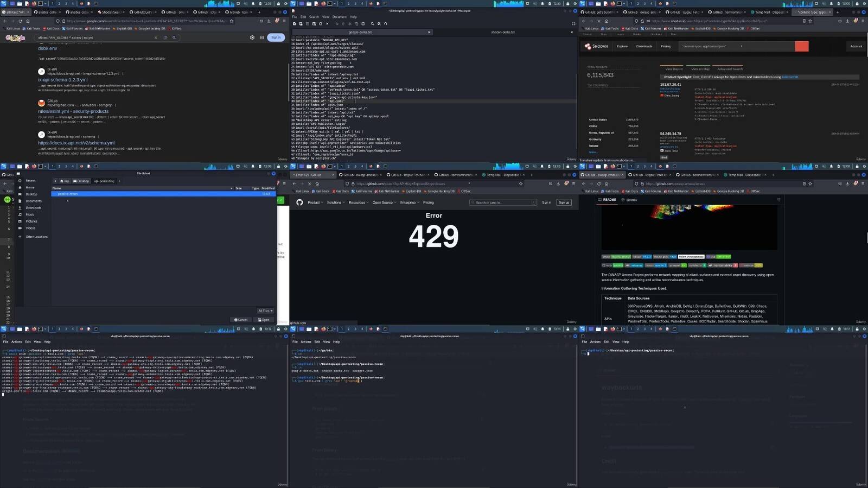The image size is (868, 488).
Task: Click the Google search magnifier icon
Action: 174,38
